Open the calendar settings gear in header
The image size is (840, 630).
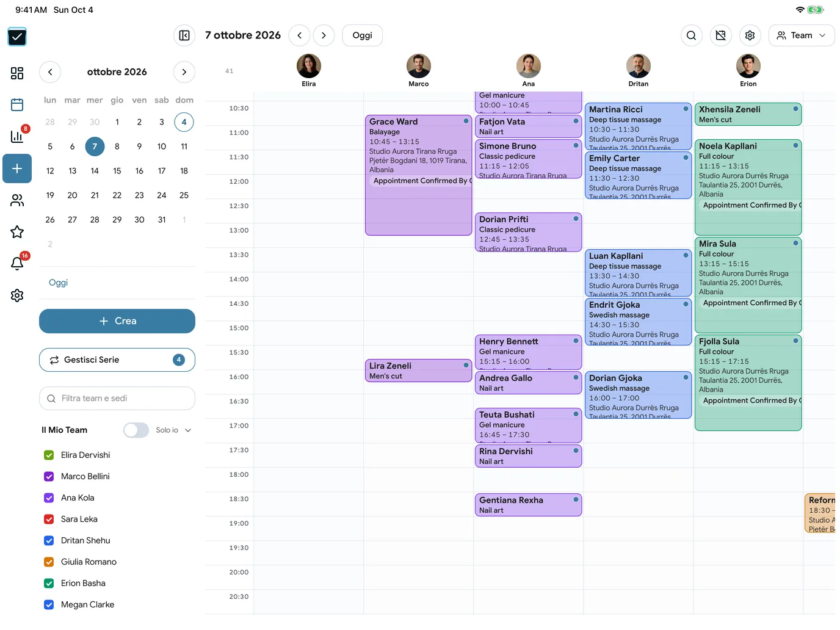pyautogui.click(x=750, y=35)
